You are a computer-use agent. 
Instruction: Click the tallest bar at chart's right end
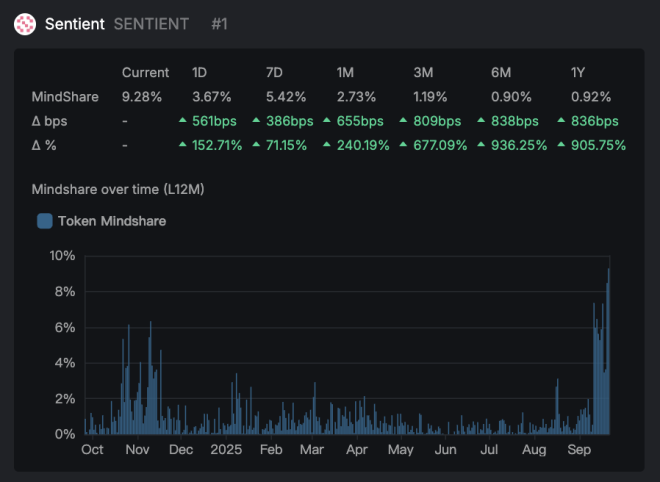[609, 352]
